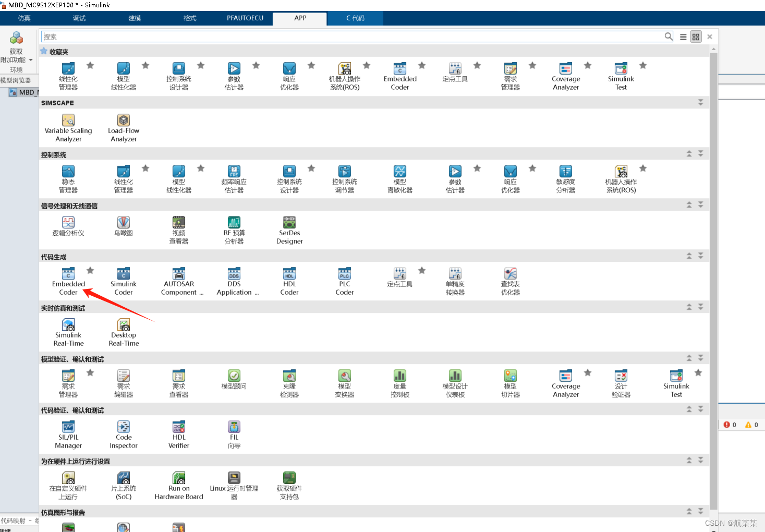Toggle favorite star for 定点工具 in 代码生成
Screen dimensions: 765x532
422,270
